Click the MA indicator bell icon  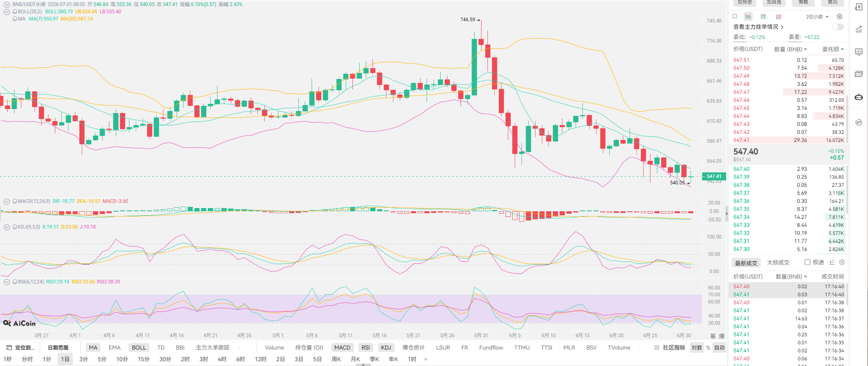click(x=15, y=19)
